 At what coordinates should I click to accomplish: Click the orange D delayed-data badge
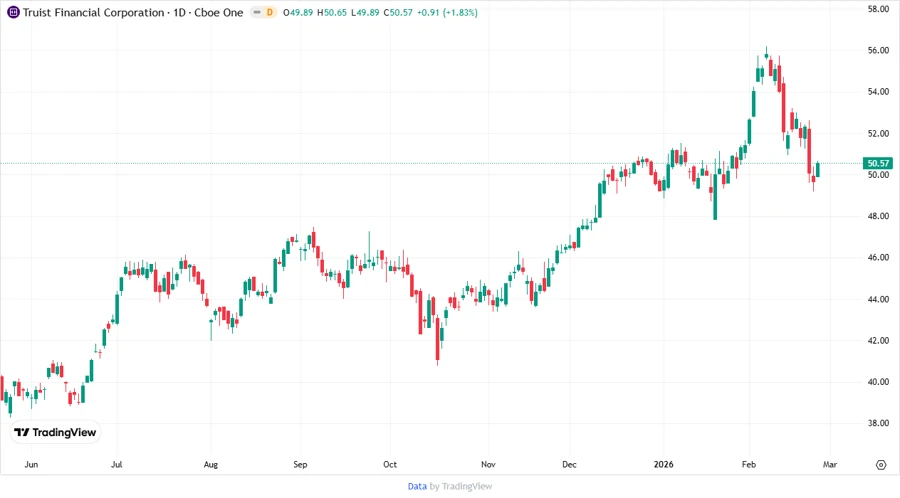(270, 12)
